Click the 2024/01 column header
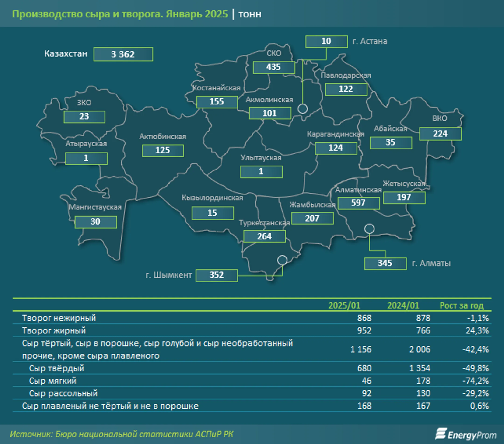The image size is (504, 444). 403,305
